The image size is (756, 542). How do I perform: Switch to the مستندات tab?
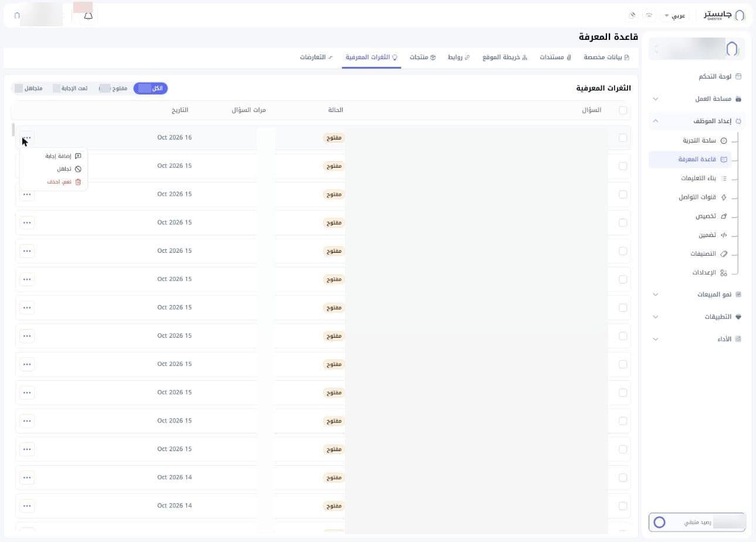pos(555,57)
